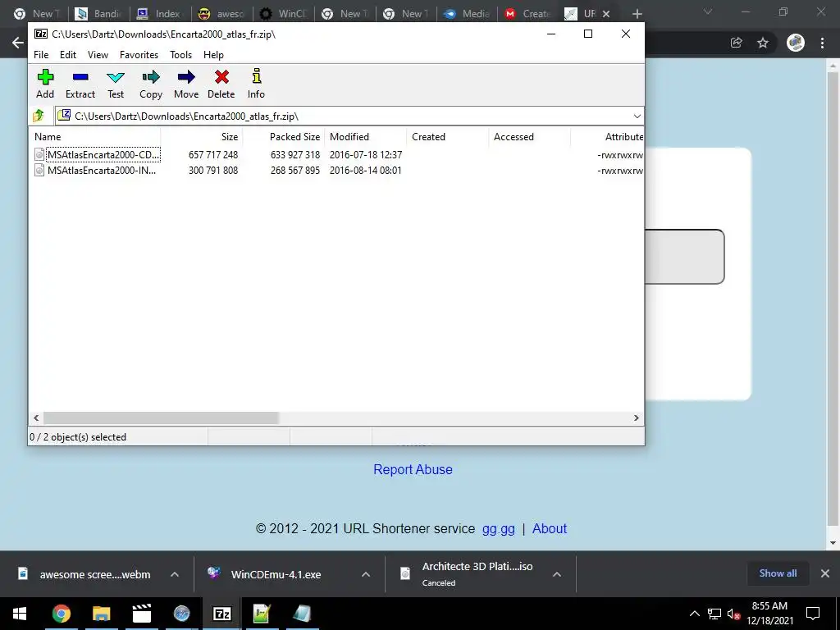Click the Extract toolbar icon
The image size is (840, 630).
click(80, 84)
